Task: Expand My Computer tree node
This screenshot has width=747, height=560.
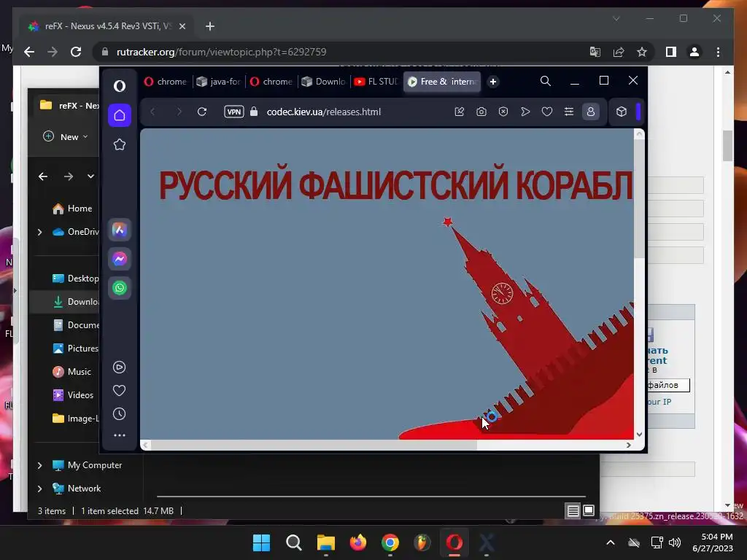Action: pyautogui.click(x=39, y=465)
